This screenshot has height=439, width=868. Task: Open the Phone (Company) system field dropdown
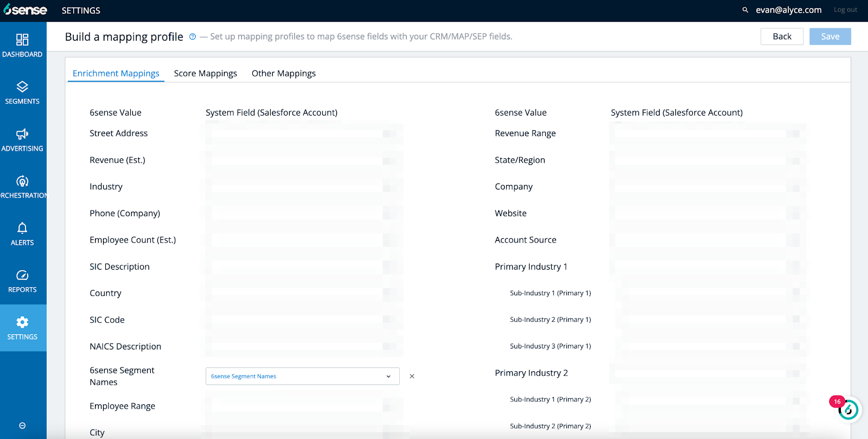pyautogui.click(x=303, y=213)
